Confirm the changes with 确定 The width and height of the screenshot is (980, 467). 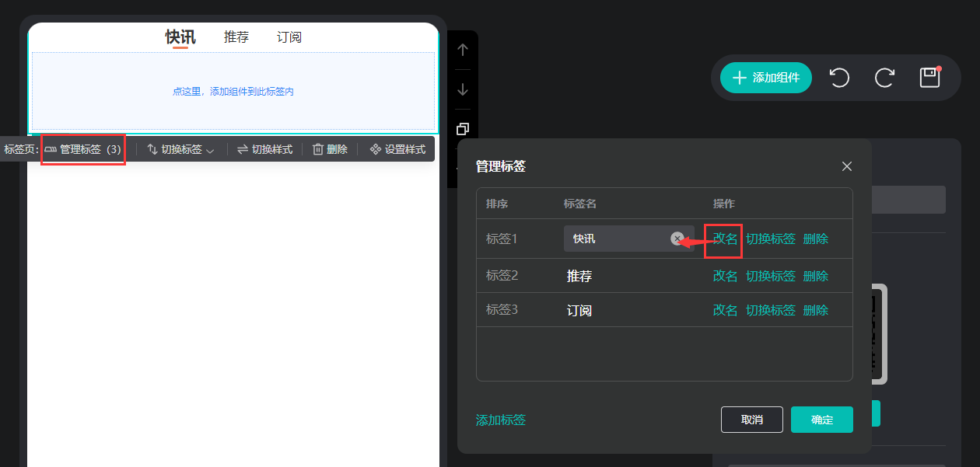tap(821, 420)
